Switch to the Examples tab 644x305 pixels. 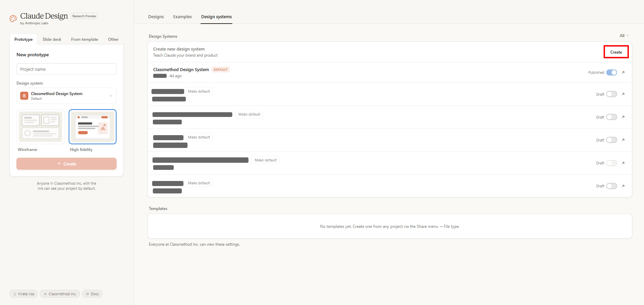(x=182, y=17)
